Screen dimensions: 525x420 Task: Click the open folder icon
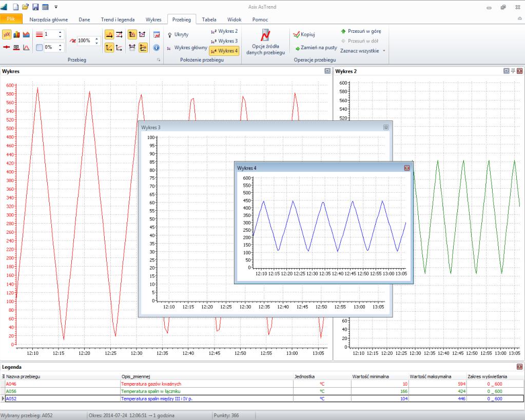point(26,7)
